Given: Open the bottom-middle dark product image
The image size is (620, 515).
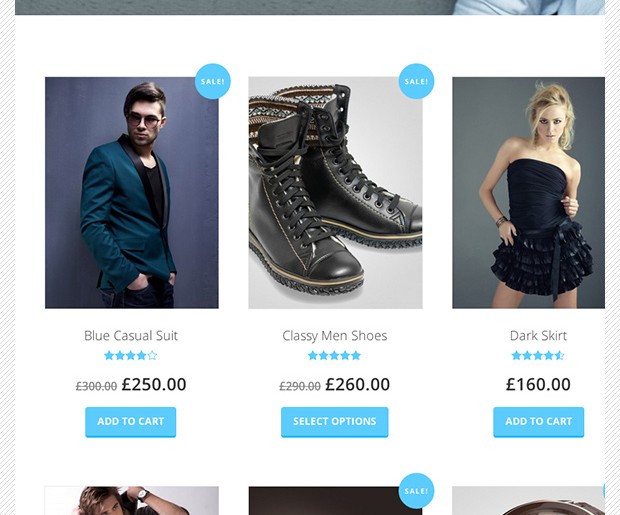Looking at the screenshot, I should coord(335,501).
